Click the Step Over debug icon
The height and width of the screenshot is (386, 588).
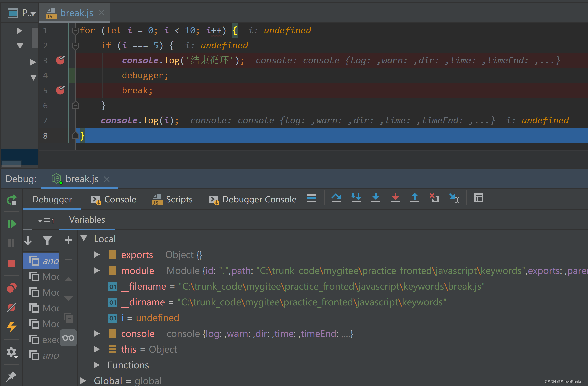click(x=336, y=198)
